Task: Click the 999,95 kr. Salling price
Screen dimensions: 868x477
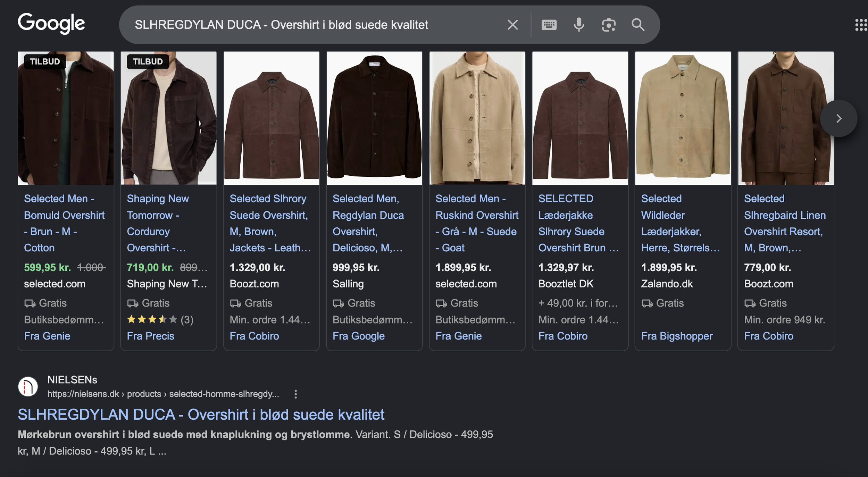Action: pyautogui.click(x=356, y=267)
